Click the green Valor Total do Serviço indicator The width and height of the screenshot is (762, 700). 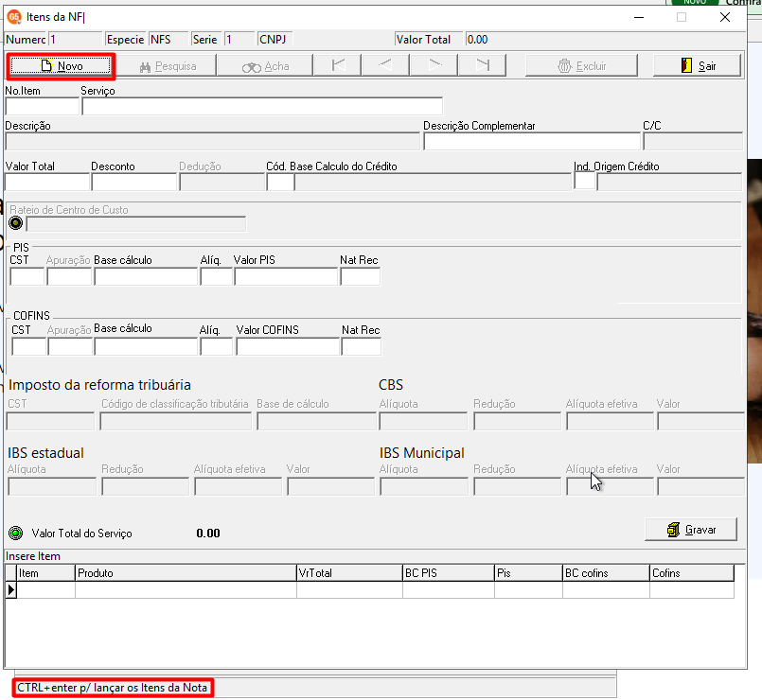[x=15, y=533]
